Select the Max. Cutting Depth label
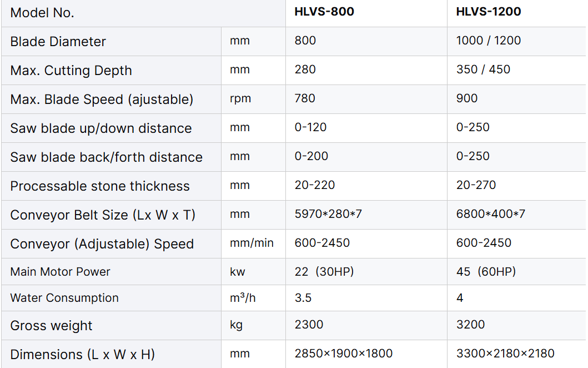The width and height of the screenshot is (588, 368). coord(71,71)
